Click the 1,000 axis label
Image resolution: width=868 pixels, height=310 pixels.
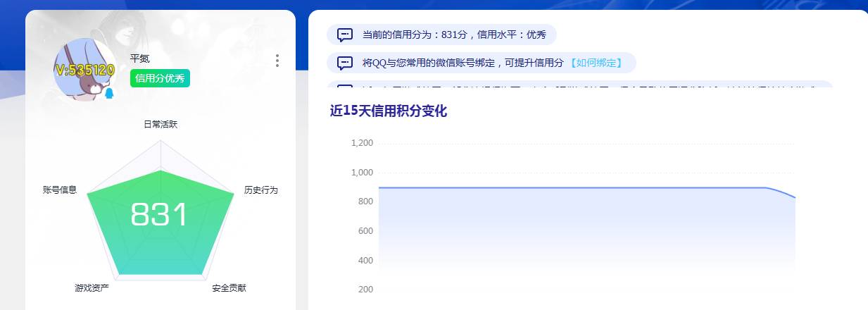coord(362,173)
